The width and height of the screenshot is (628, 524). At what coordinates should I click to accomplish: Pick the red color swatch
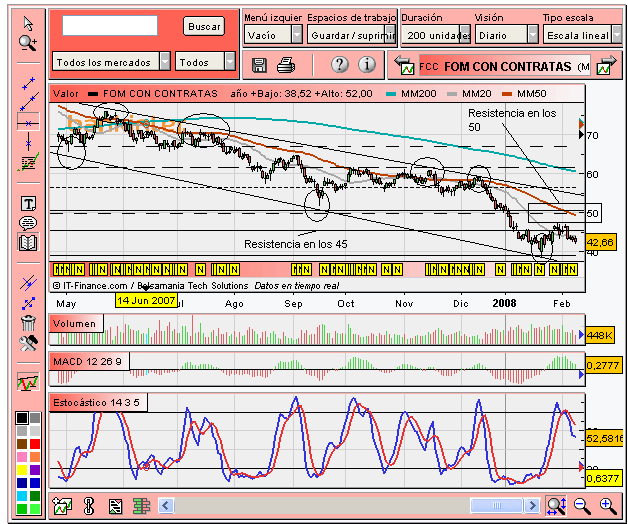click(x=35, y=444)
